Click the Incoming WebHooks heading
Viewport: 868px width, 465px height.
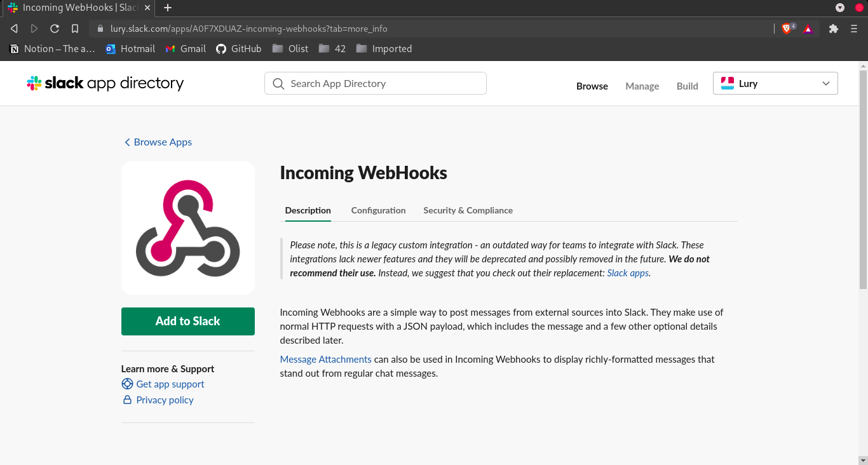tap(363, 173)
